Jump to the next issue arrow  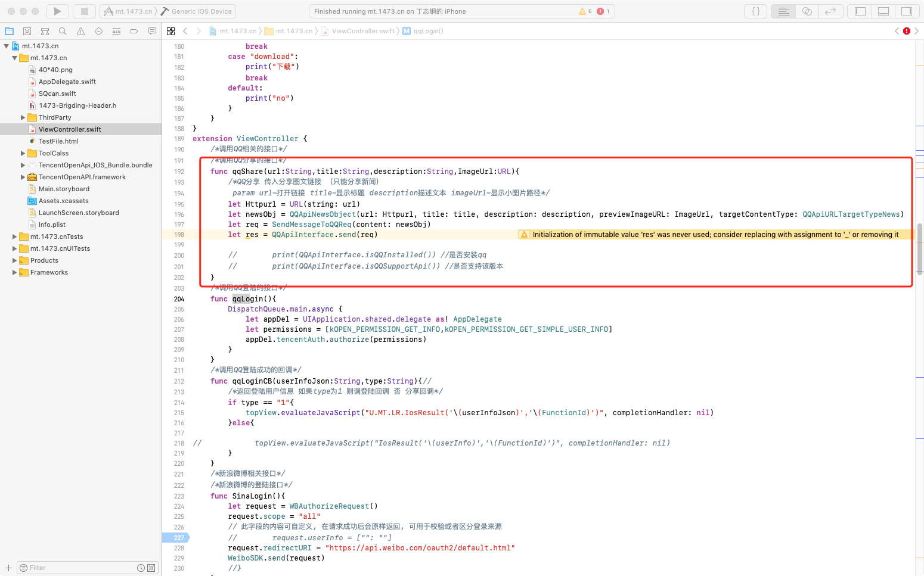coord(917,31)
